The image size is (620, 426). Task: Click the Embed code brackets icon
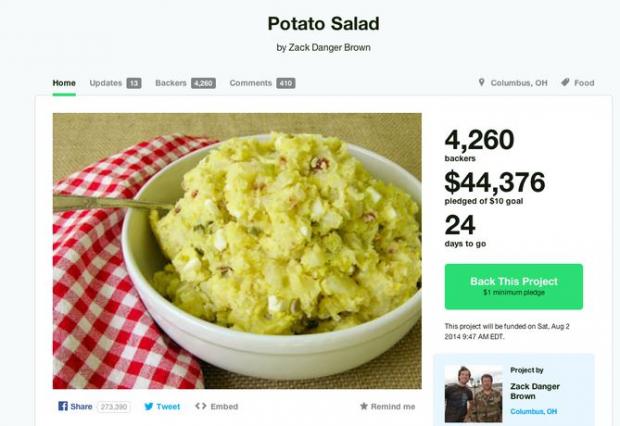200,406
